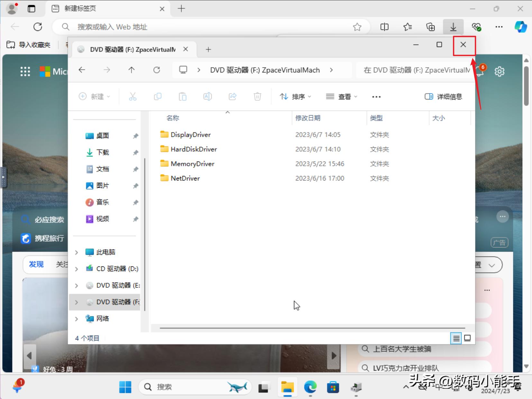The width and height of the screenshot is (532, 399).
Task: Sort by 修改日期 column header
Action: tap(308, 118)
